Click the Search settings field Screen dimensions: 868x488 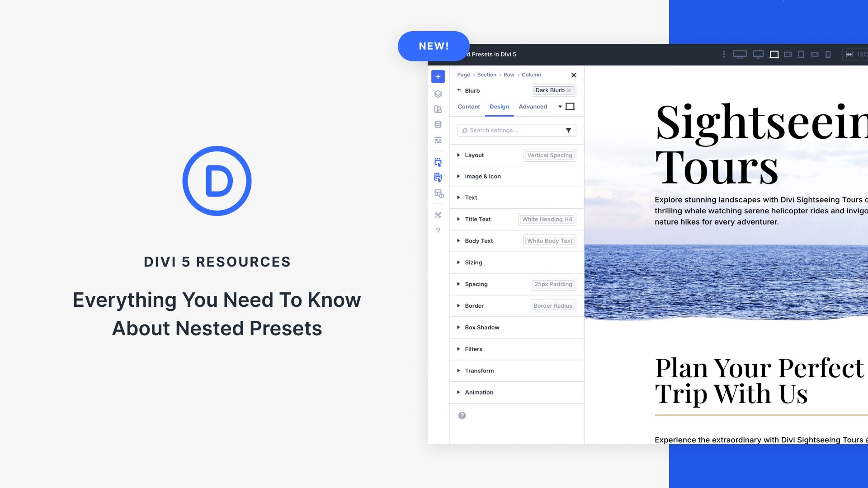coord(511,130)
